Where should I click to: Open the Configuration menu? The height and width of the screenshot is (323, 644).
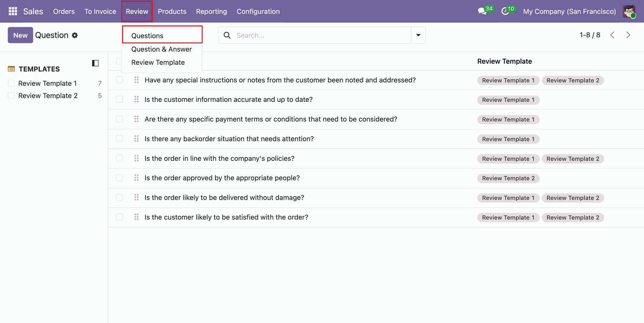click(258, 11)
